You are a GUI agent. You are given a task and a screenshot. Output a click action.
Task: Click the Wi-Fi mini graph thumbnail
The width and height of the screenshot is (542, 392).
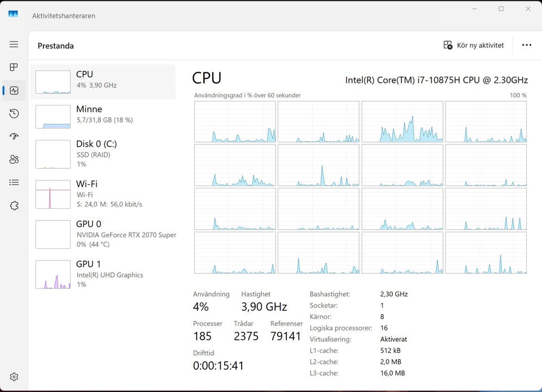53,194
